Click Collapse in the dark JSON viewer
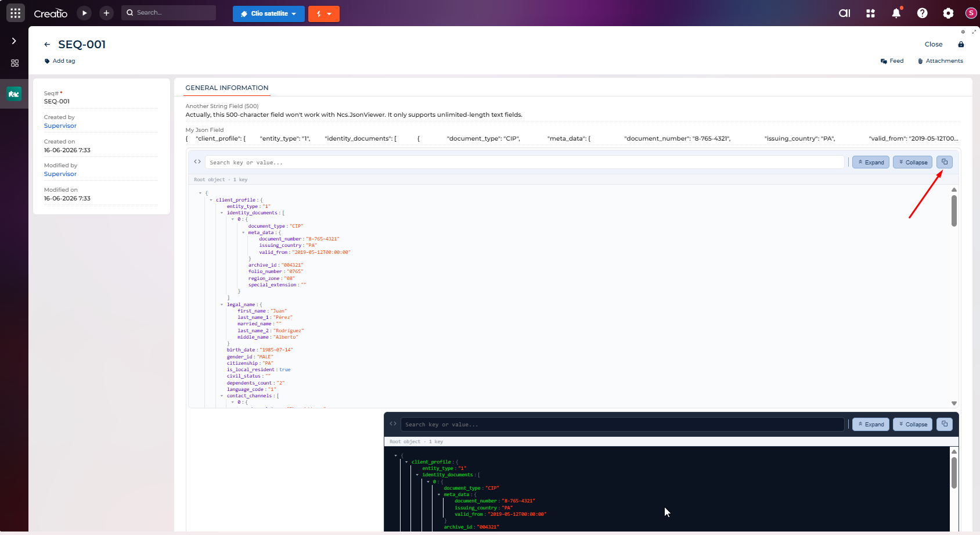The width and height of the screenshot is (980, 535). [913, 424]
